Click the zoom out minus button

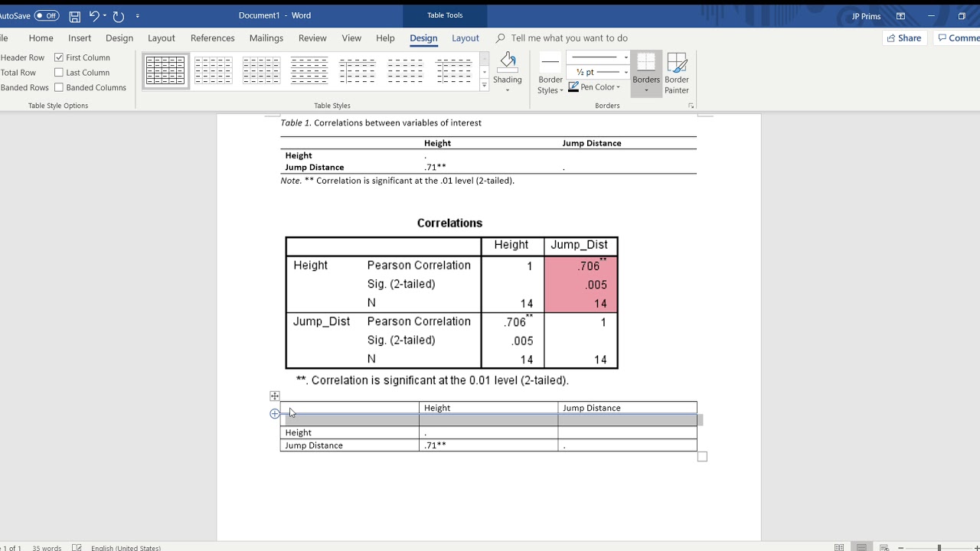coord(901,548)
